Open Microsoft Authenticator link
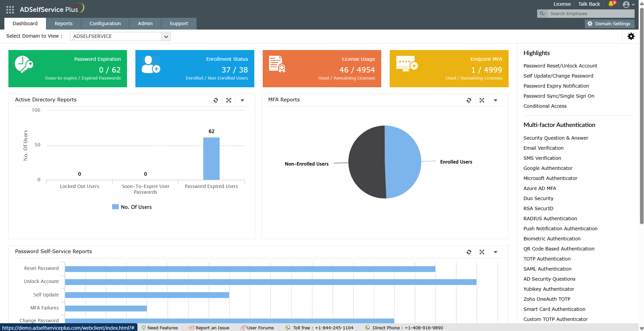 (x=550, y=178)
